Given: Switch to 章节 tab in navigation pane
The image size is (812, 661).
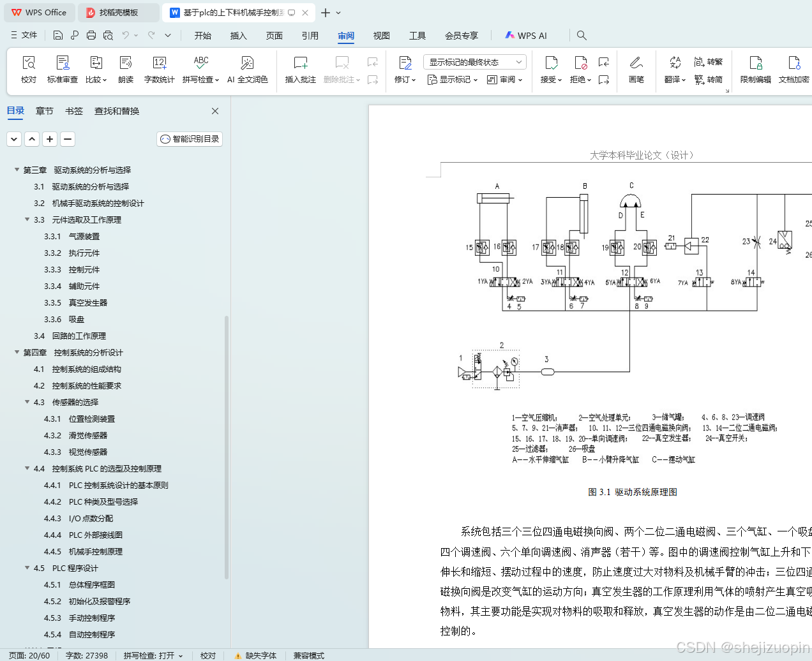Looking at the screenshot, I should pos(45,111).
